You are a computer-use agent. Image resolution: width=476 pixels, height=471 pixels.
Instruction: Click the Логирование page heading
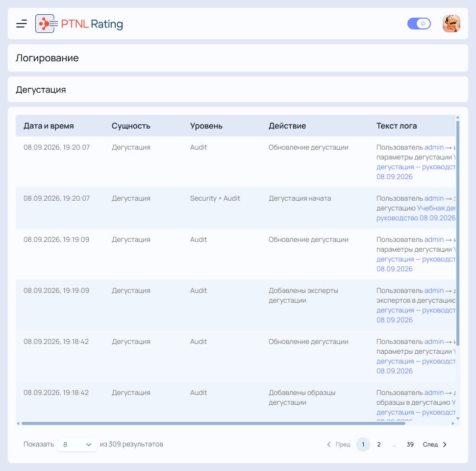47,58
